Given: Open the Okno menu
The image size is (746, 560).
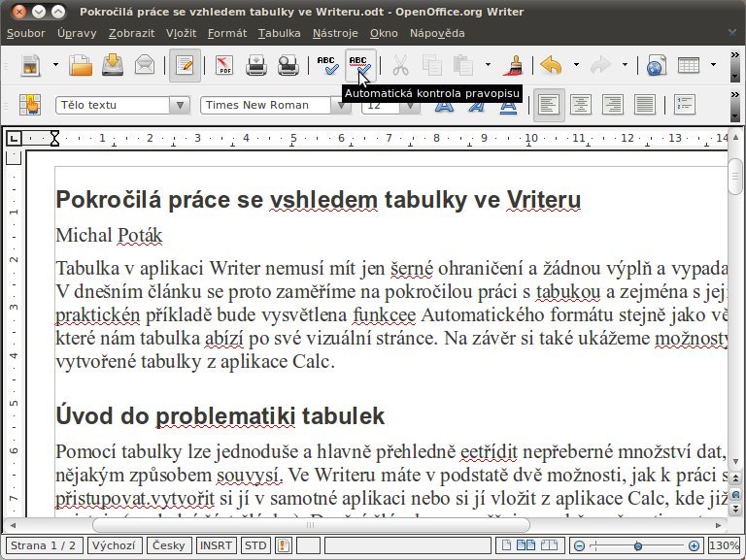Looking at the screenshot, I should (384, 33).
